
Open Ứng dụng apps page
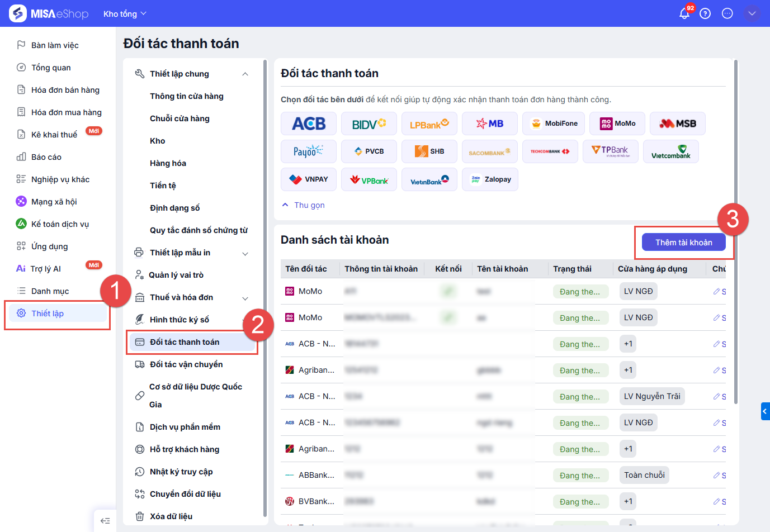point(49,246)
